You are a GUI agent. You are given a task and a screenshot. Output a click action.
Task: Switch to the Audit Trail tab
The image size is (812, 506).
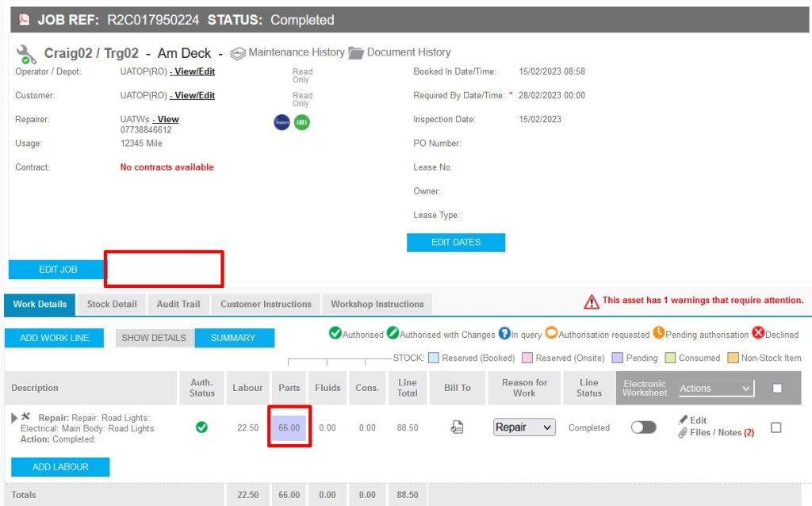click(178, 304)
